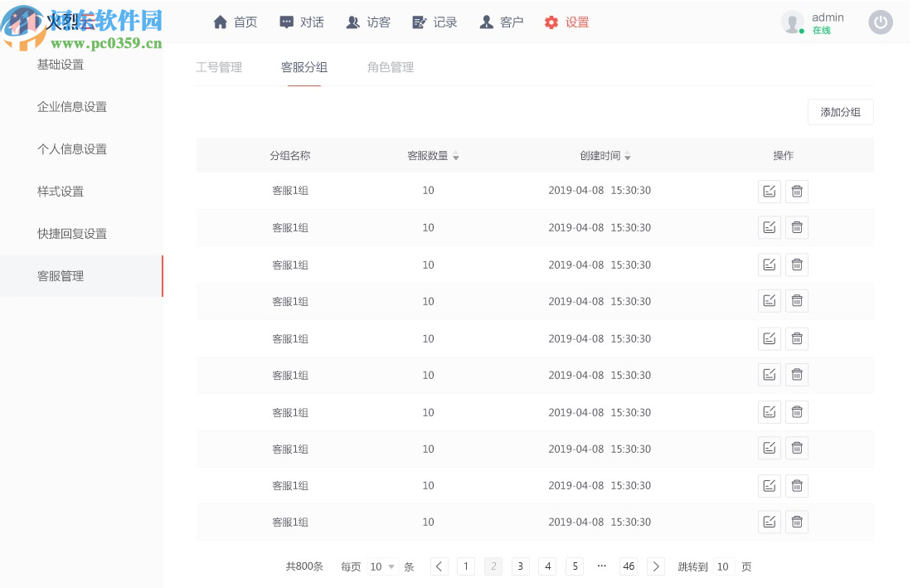
Task: Edit the seventh row's group
Action: (770, 412)
